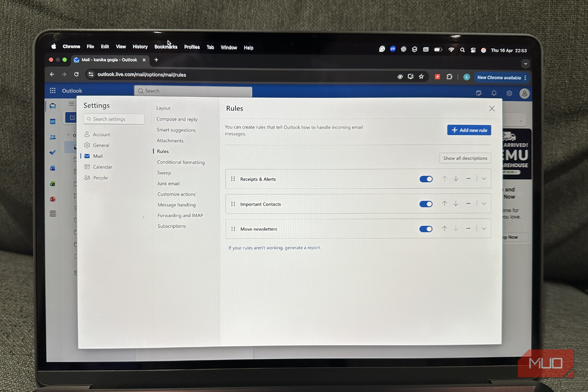The width and height of the screenshot is (588, 392).
Task: Disable the Receipts & Alerts rule
Action: 426,179
